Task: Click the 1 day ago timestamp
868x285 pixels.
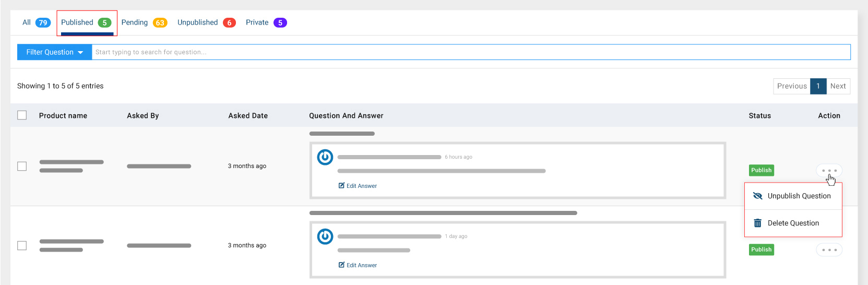Action: click(456, 236)
